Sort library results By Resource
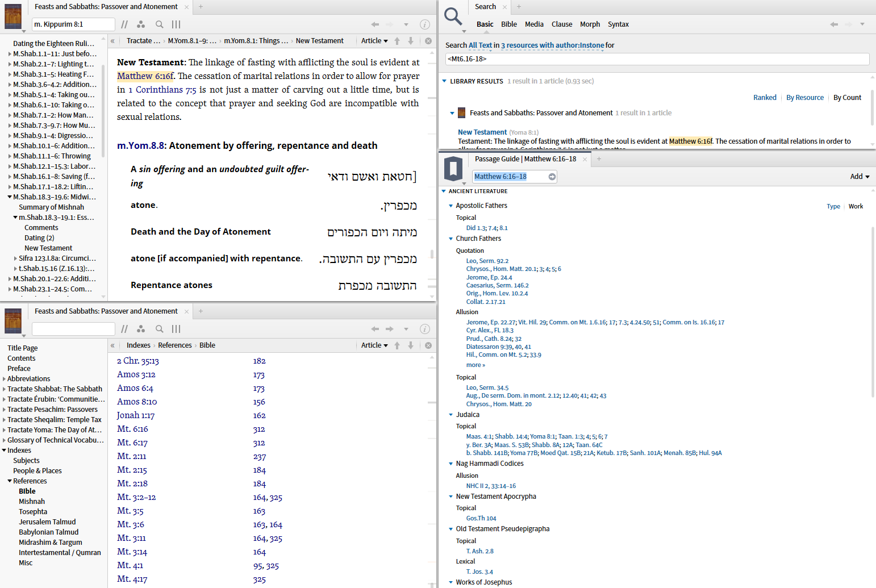Viewport: 876px width, 588px height. click(x=805, y=98)
